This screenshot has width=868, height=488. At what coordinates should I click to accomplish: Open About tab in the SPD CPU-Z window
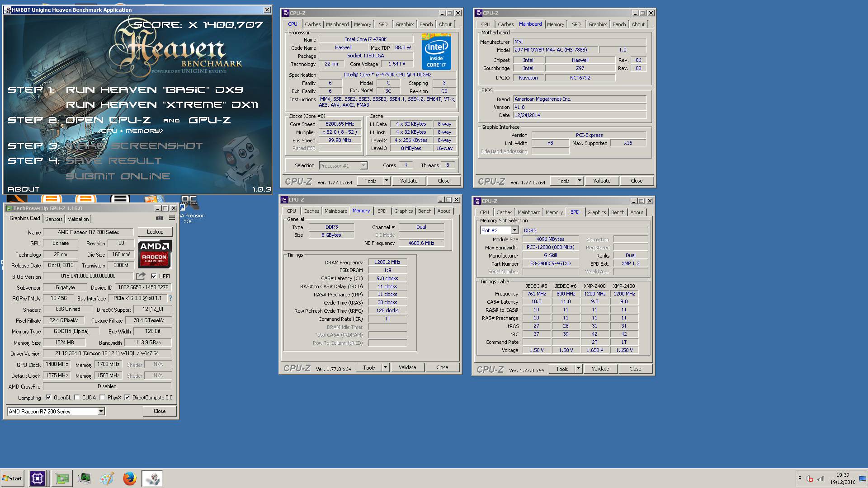point(637,212)
